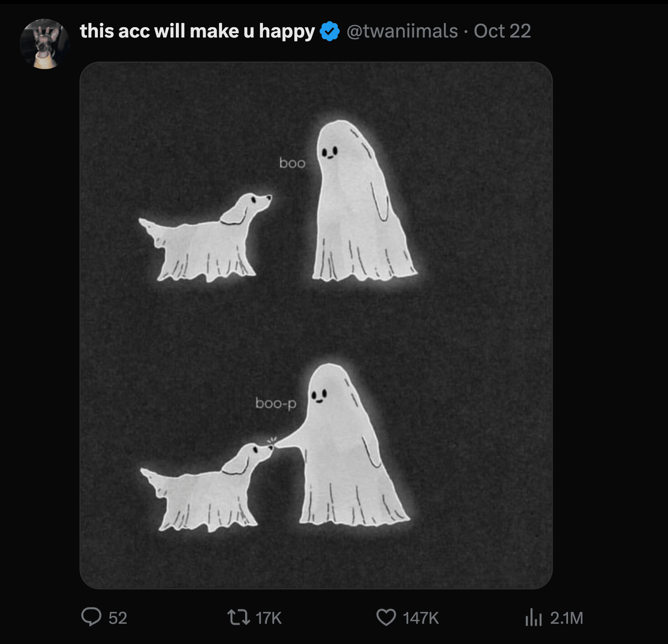Click the 52 replies count
The image size is (668, 644).
coord(118,618)
